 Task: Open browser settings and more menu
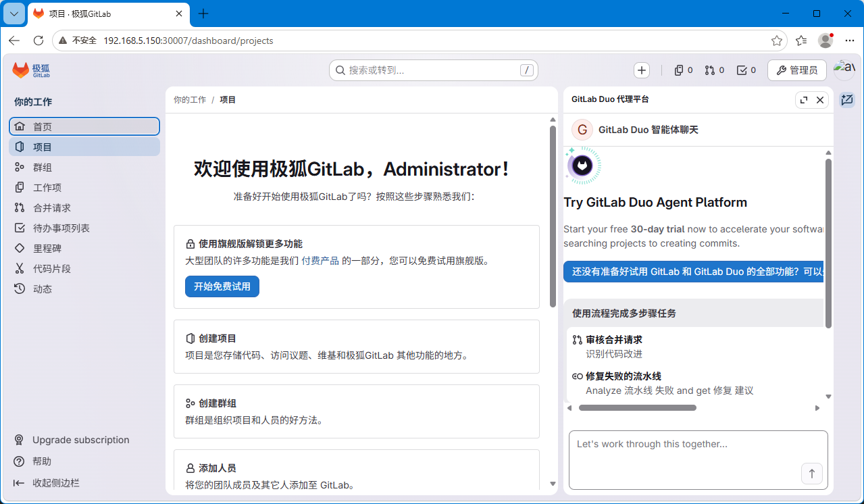[850, 41]
